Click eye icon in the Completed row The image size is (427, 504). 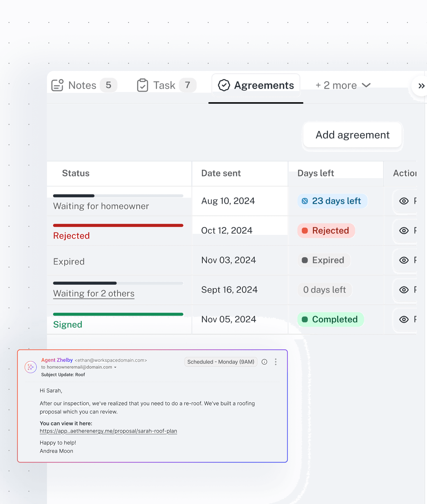(x=404, y=319)
